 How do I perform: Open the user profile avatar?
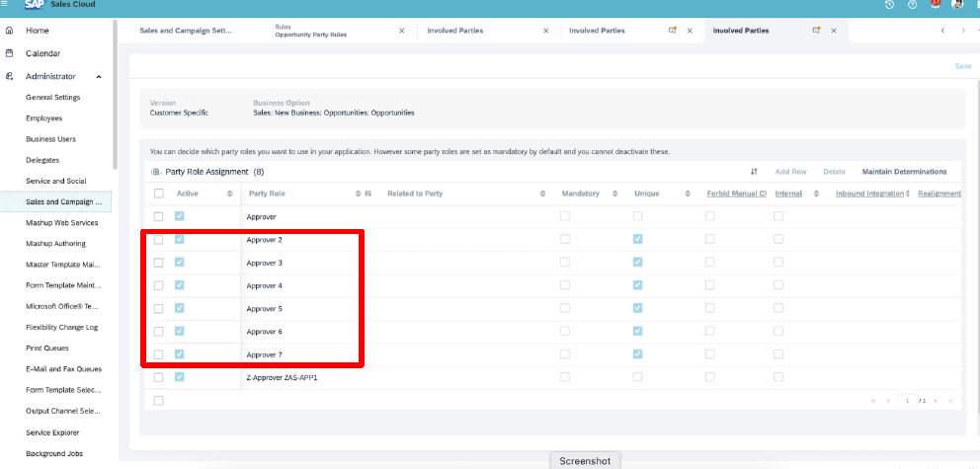pos(957,4)
